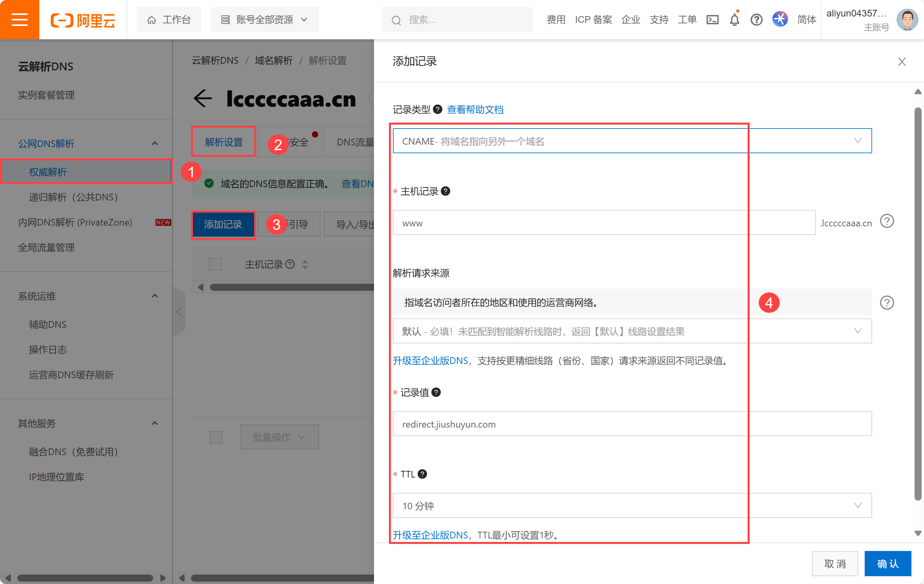Viewport: 924px width, 584px height.
Task: Collapse the other services section
Action: 155,423
